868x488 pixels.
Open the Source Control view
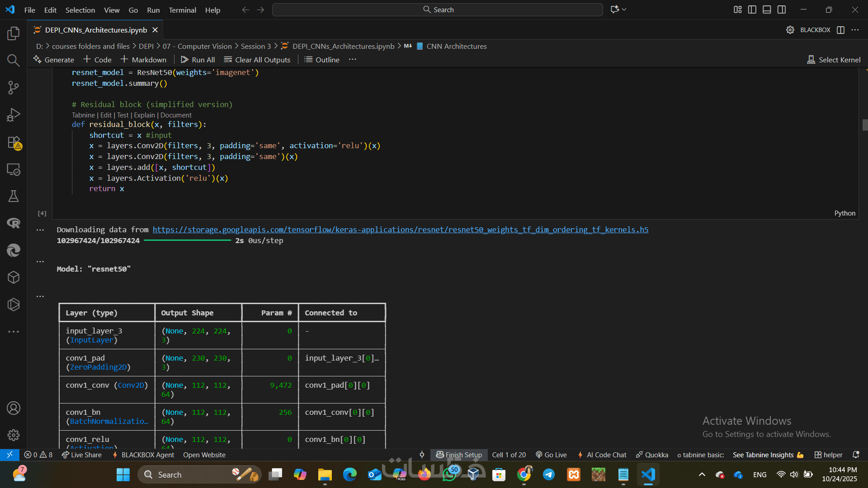(14, 88)
